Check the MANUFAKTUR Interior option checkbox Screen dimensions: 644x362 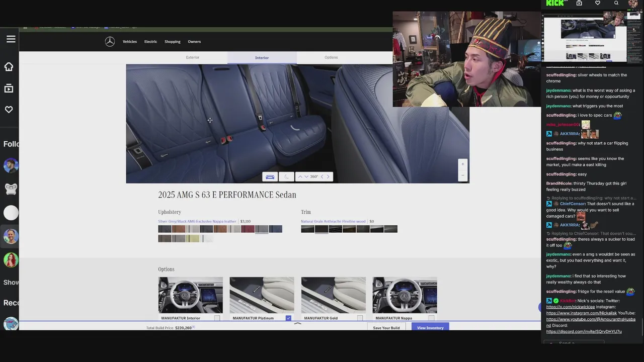pos(217,318)
